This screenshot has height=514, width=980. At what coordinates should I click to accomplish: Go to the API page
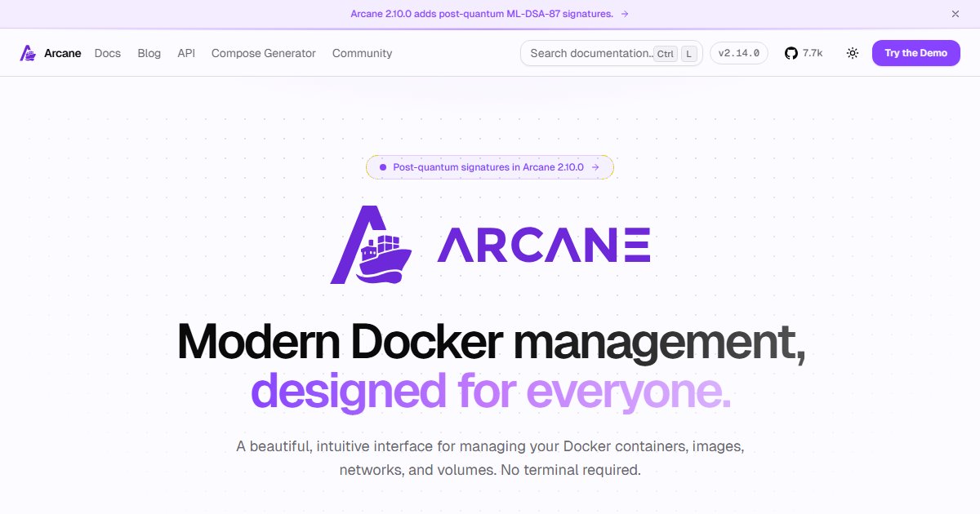[186, 53]
